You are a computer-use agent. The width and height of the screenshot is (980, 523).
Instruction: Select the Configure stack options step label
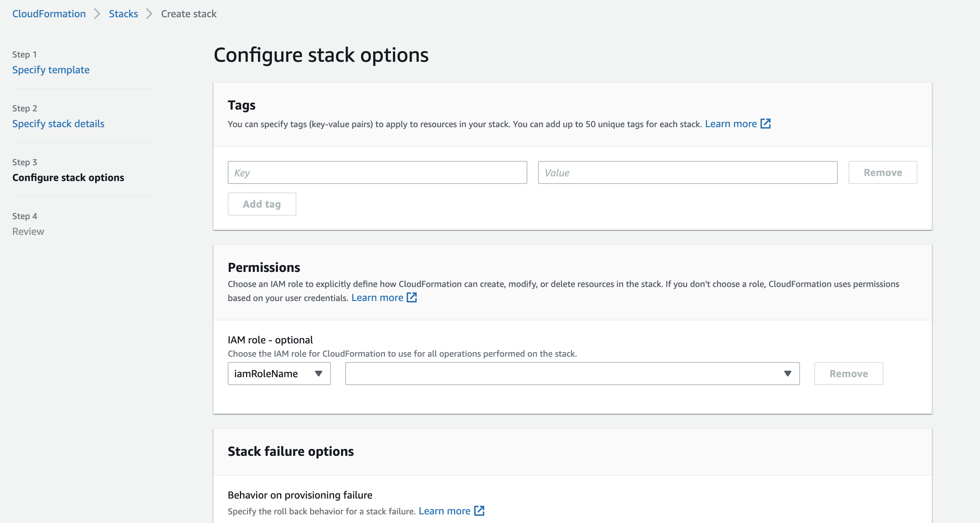pyautogui.click(x=68, y=178)
